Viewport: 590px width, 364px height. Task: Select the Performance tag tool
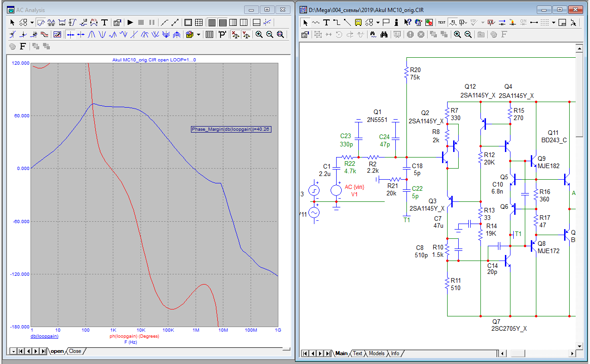[94, 22]
